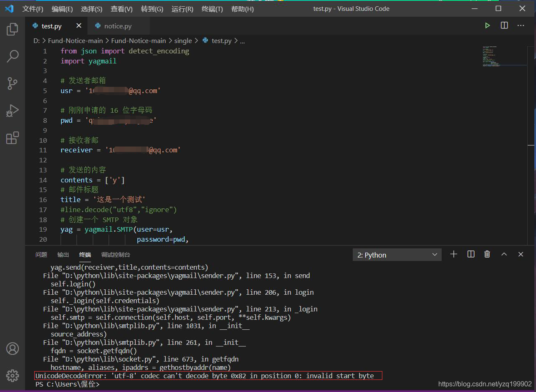Switch to the 输出 panel tab

click(63, 255)
